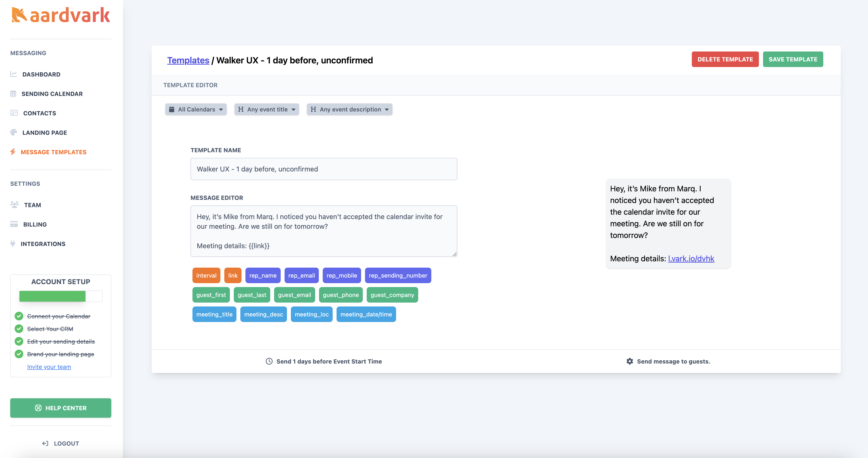Click the Integrations plug icon

(13, 244)
